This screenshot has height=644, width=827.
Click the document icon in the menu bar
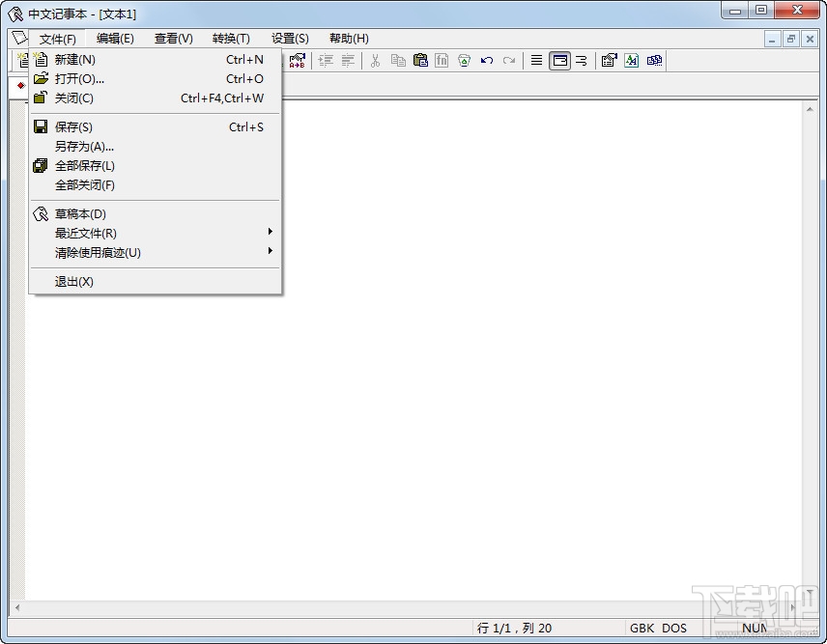click(x=19, y=38)
